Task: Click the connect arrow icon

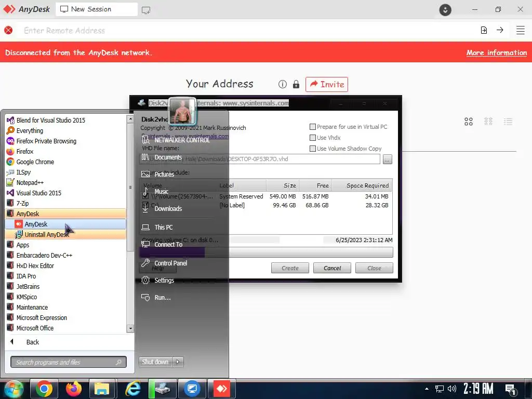Action: pyautogui.click(x=500, y=30)
